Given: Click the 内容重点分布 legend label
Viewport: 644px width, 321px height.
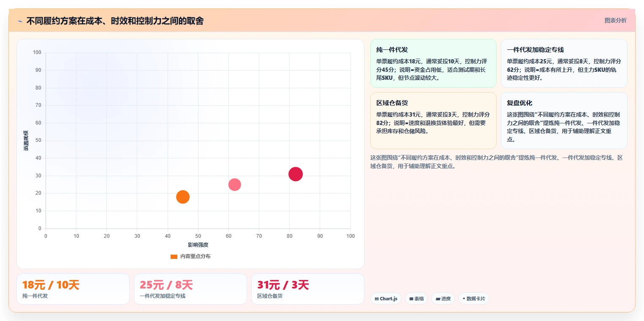Looking at the screenshot, I should tap(195, 256).
